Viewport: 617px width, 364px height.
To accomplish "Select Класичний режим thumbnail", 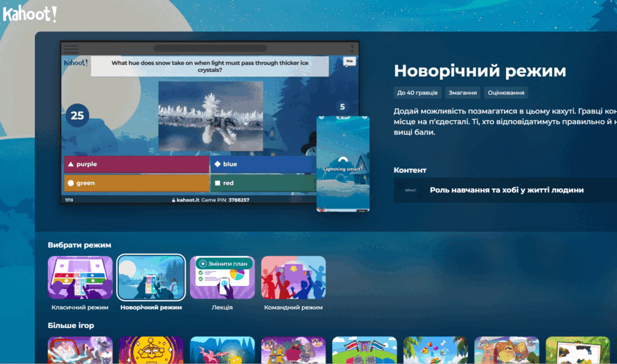I will pos(80,277).
